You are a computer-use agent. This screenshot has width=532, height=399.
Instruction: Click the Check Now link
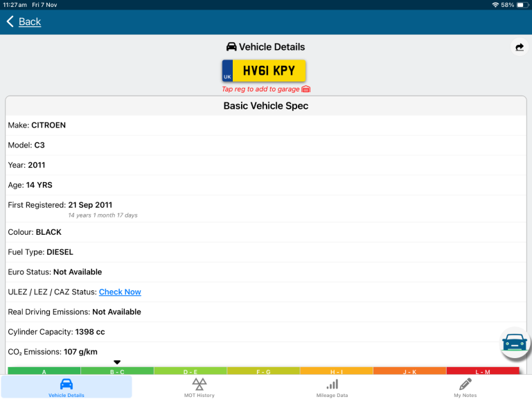coord(120,292)
